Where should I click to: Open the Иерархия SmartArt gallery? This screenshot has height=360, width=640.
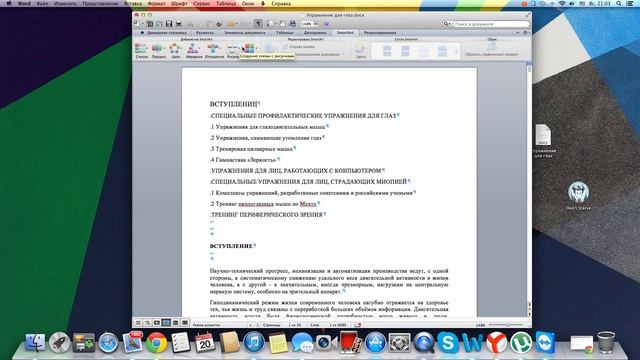coord(194,51)
